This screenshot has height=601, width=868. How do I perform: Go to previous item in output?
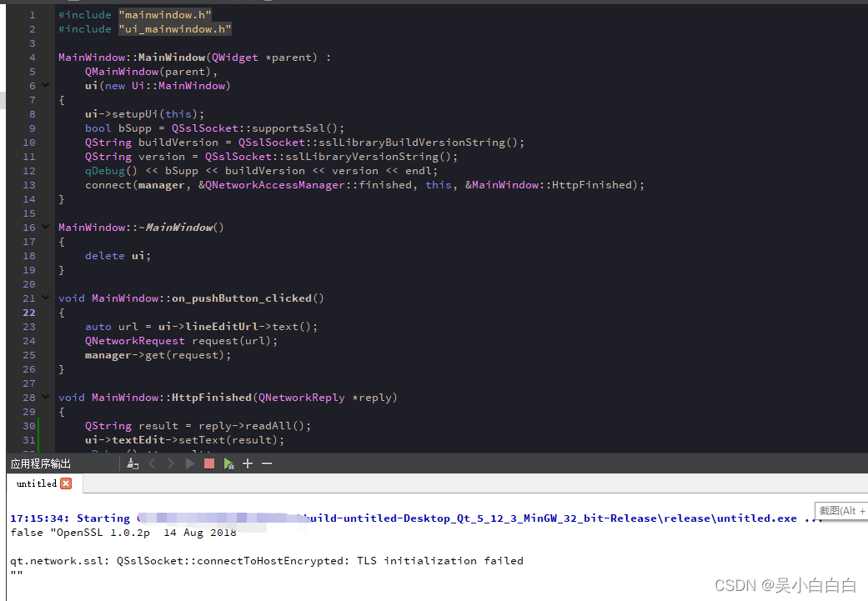(153, 463)
